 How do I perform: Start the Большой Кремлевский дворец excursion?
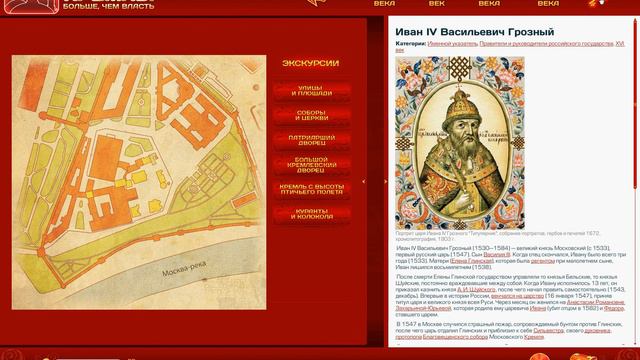click(x=312, y=165)
